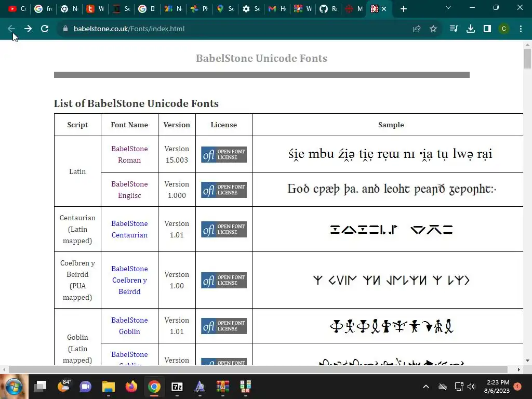Click Open Font License badge for Goblin 1.01
Screen dimensions: 532x399
223,326
